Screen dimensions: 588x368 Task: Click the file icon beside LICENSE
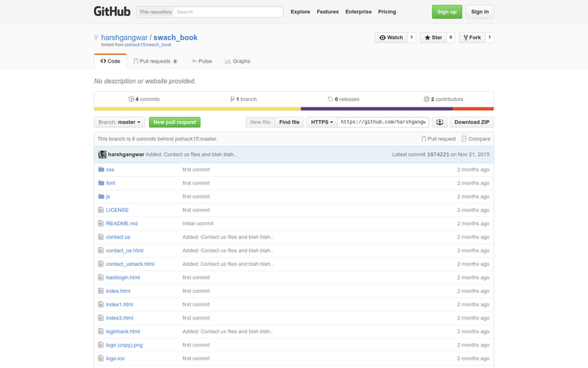(101, 210)
